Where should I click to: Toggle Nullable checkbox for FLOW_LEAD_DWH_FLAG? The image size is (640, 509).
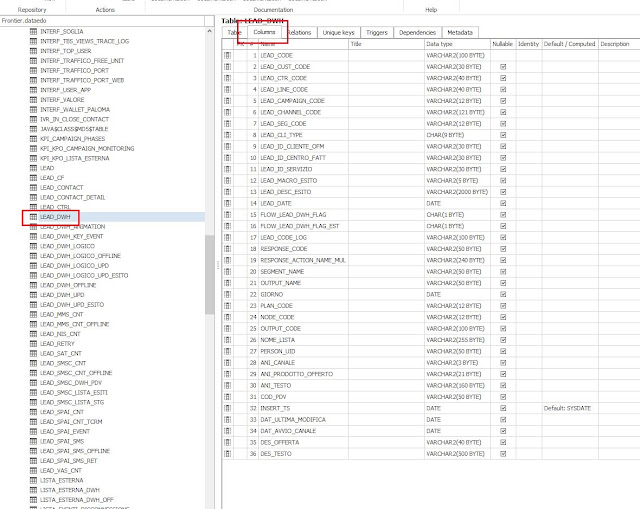(503, 215)
